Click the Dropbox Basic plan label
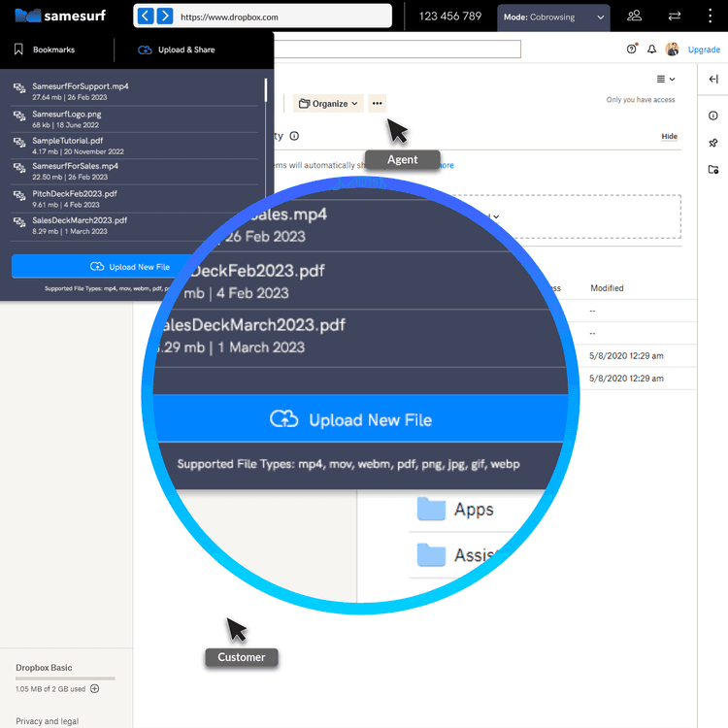 (x=44, y=667)
